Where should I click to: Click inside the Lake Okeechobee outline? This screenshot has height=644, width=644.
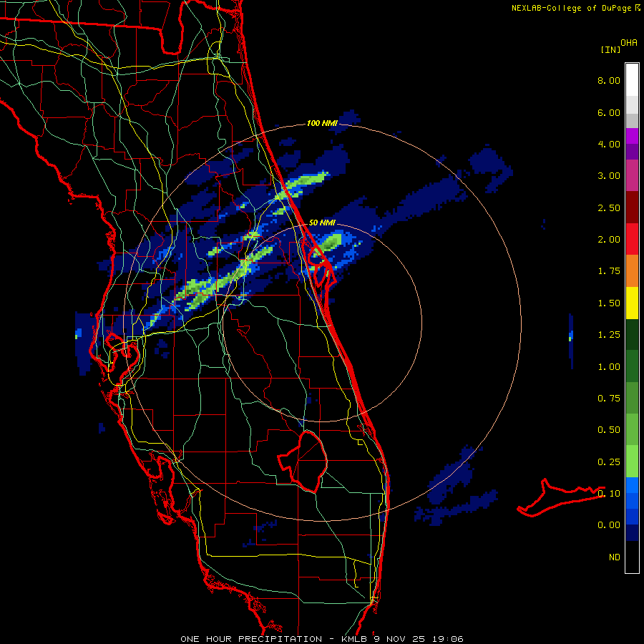tap(309, 462)
